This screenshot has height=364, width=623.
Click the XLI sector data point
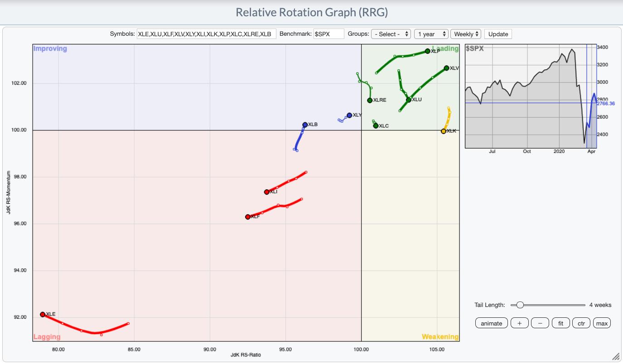click(x=267, y=192)
